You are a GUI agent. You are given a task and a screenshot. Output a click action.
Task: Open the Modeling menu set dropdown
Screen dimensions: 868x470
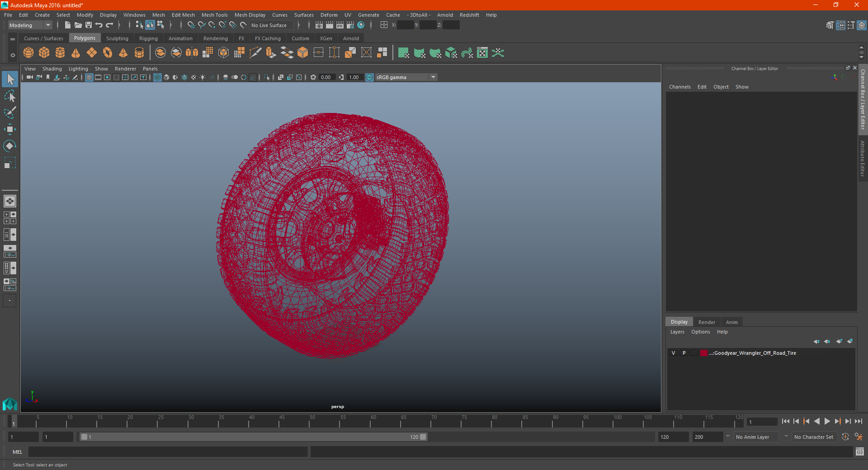click(x=30, y=25)
